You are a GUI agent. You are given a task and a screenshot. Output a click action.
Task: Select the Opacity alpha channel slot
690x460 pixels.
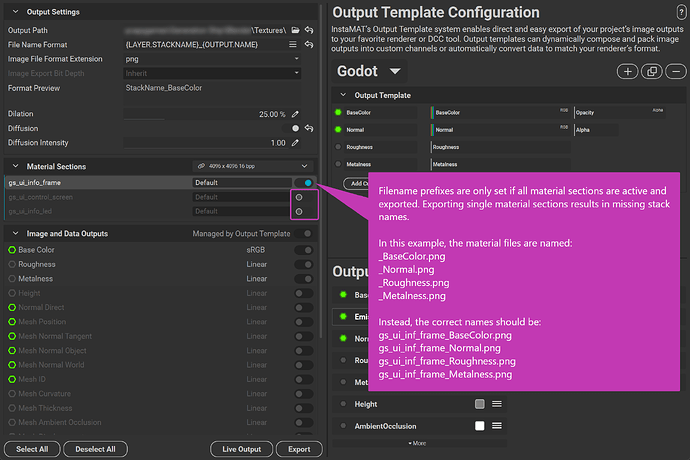coord(620,112)
